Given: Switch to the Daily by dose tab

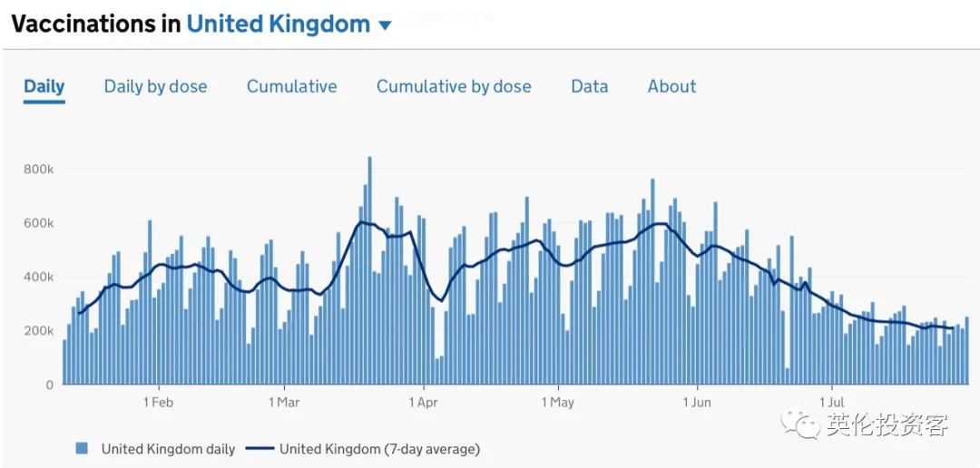Looking at the screenshot, I should pyautogui.click(x=155, y=87).
